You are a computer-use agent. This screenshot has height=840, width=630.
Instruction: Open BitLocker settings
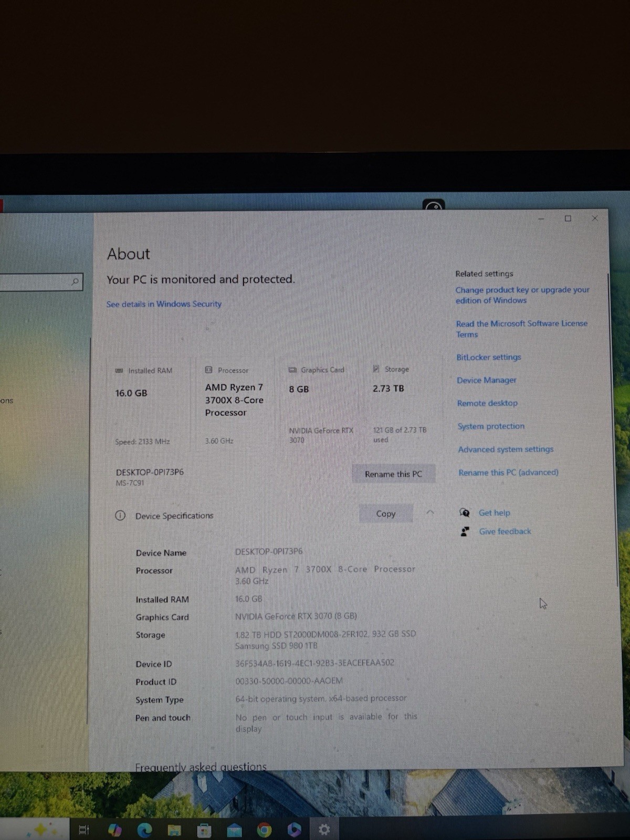click(x=489, y=357)
